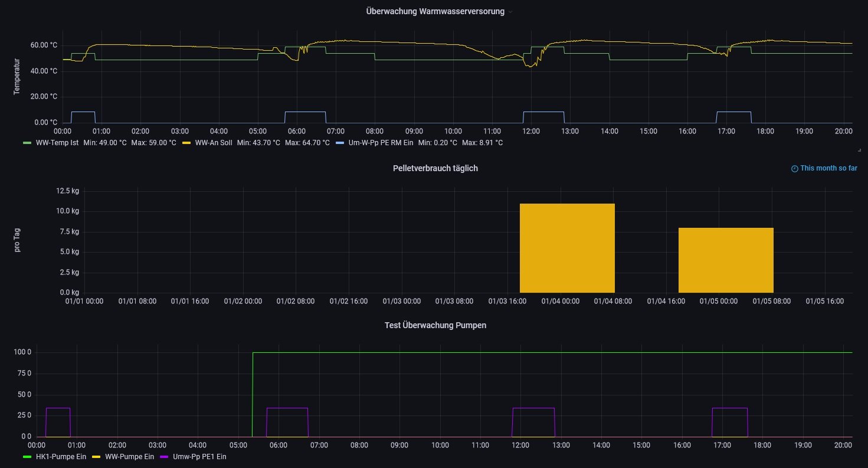The height and width of the screenshot is (468, 868).
Task: Click the yellow color marker for WW-An Soll
Action: click(x=186, y=143)
